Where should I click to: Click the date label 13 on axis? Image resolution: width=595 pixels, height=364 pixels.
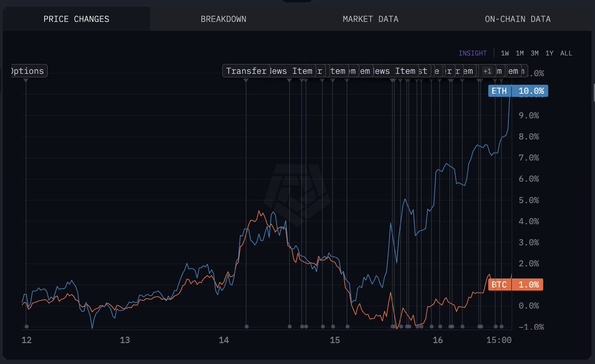tap(125, 340)
